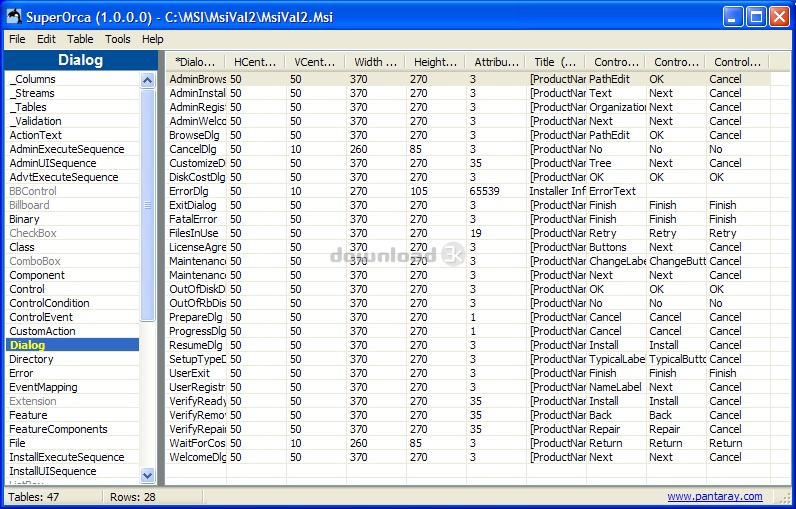
Task: Select the _Columns table
Action: pyautogui.click(x=73, y=79)
